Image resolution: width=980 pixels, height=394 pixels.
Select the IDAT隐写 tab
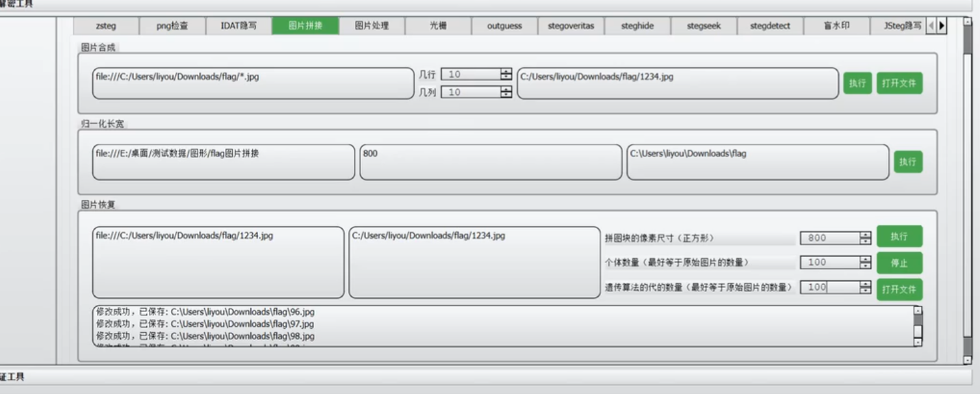pyautogui.click(x=239, y=26)
